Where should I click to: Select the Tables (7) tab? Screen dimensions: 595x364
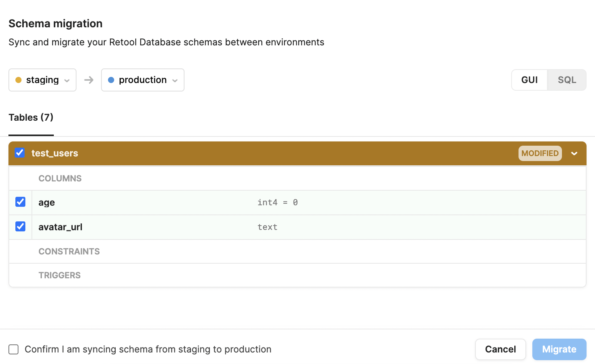tap(31, 118)
